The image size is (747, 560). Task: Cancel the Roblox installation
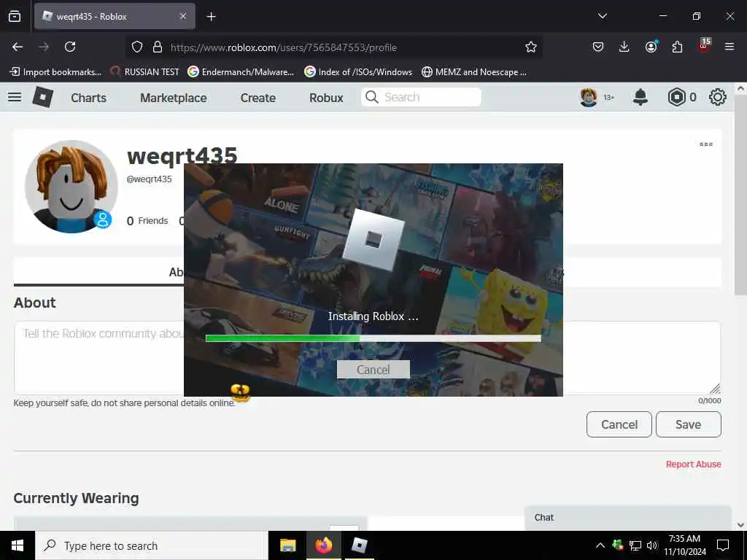point(373,370)
